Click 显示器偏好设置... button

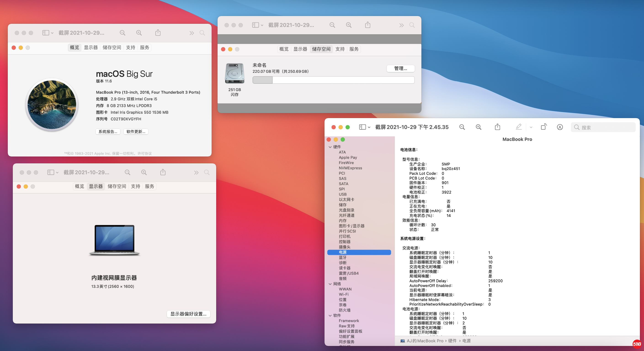(x=189, y=314)
